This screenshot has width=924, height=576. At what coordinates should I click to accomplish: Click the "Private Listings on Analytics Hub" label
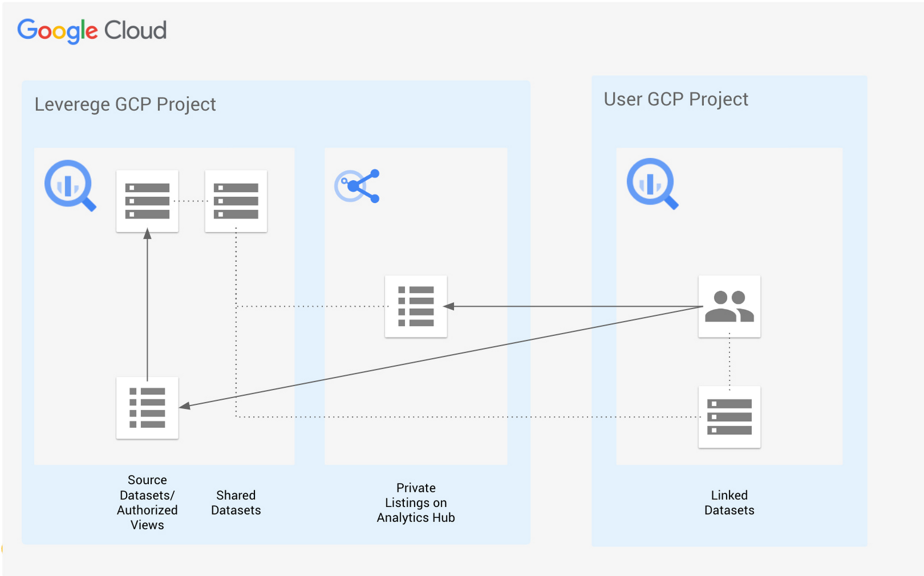416,503
